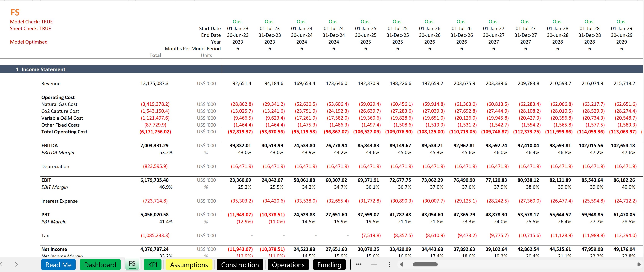Select the EBITDA row label
This screenshot has width=644, height=272.
[x=49, y=146]
